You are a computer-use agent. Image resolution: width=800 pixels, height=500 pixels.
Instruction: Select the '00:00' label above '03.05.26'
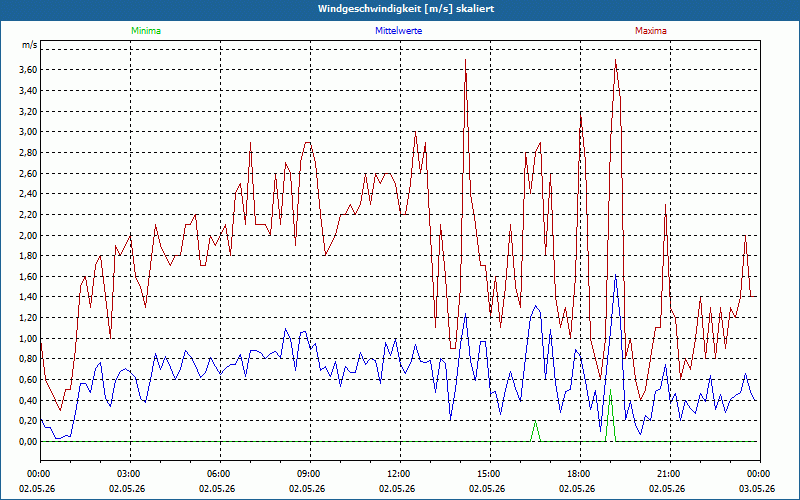coord(760,473)
